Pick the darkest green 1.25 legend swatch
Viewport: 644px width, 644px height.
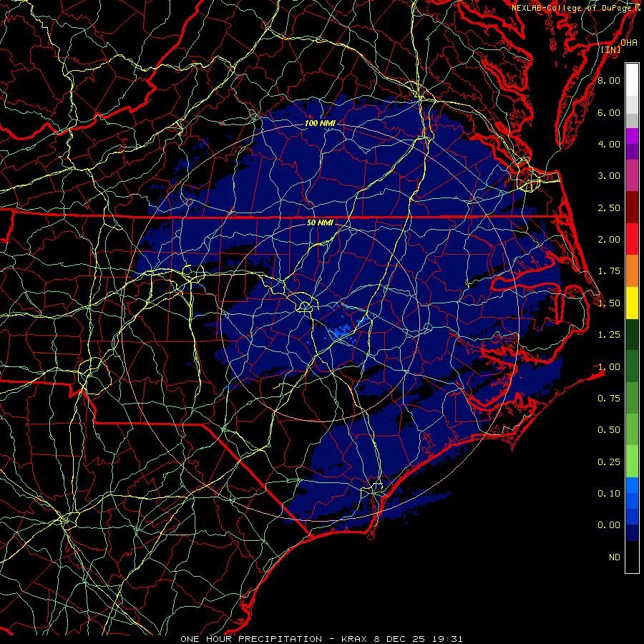tap(632, 334)
